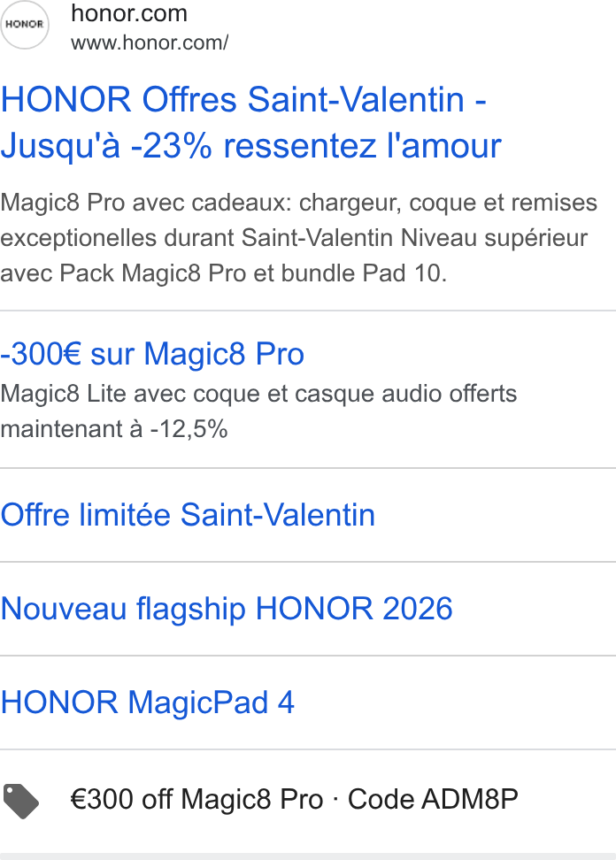Open the "HONOR MagicPad 4" sitelink
The height and width of the screenshot is (860, 616).
coord(148,703)
